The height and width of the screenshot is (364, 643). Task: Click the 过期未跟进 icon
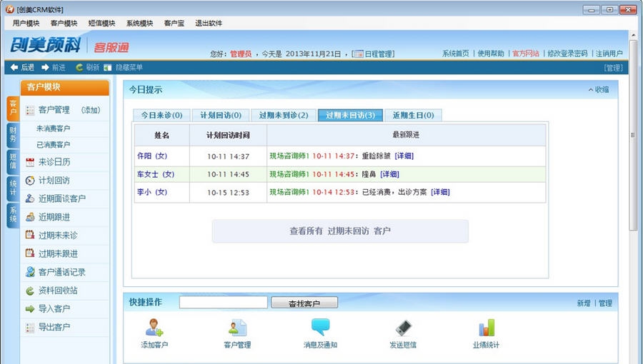(x=30, y=253)
